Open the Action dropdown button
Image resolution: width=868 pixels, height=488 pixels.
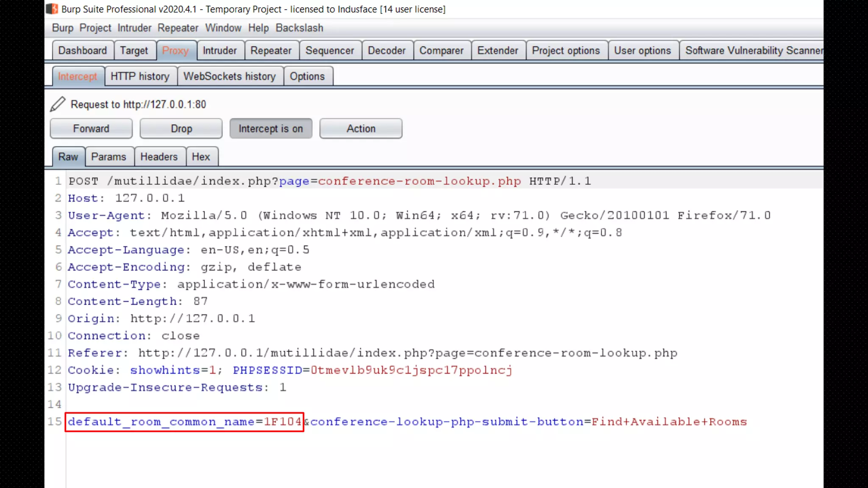click(x=361, y=128)
